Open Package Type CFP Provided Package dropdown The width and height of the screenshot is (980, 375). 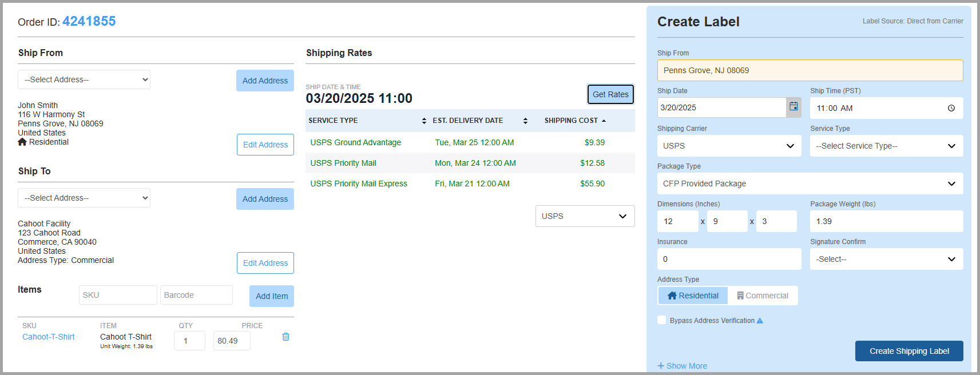pyautogui.click(x=810, y=183)
